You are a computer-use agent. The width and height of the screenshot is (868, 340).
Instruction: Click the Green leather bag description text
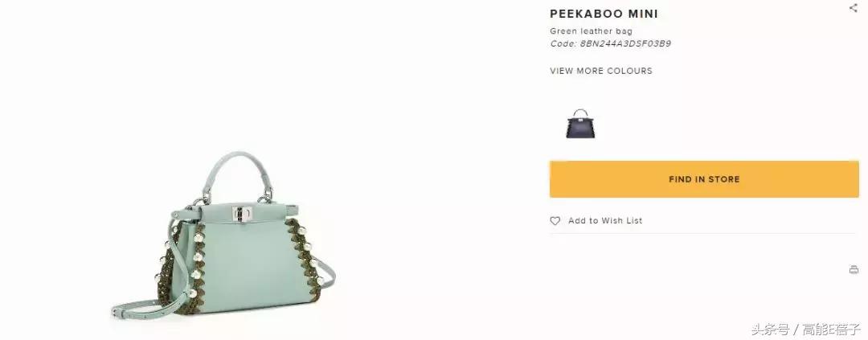coord(592,31)
